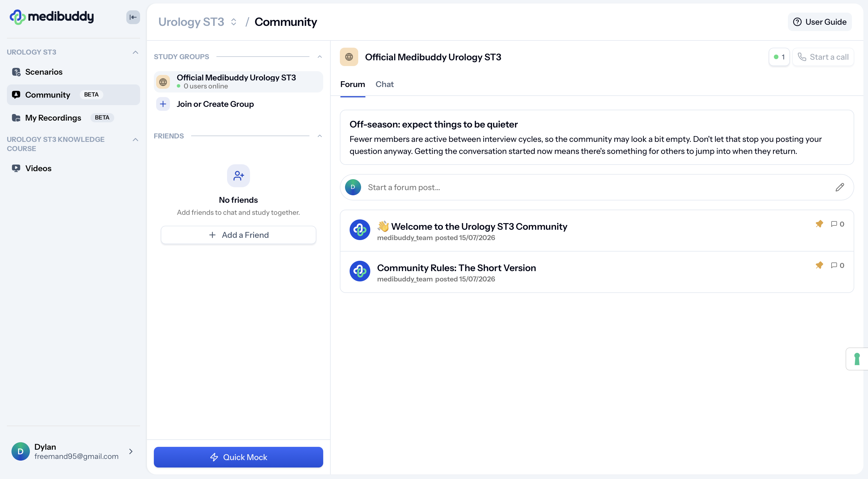This screenshot has height=479, width=868.
Task: Click the pin icon on Community Rules post
Action: tap(819, 265)
